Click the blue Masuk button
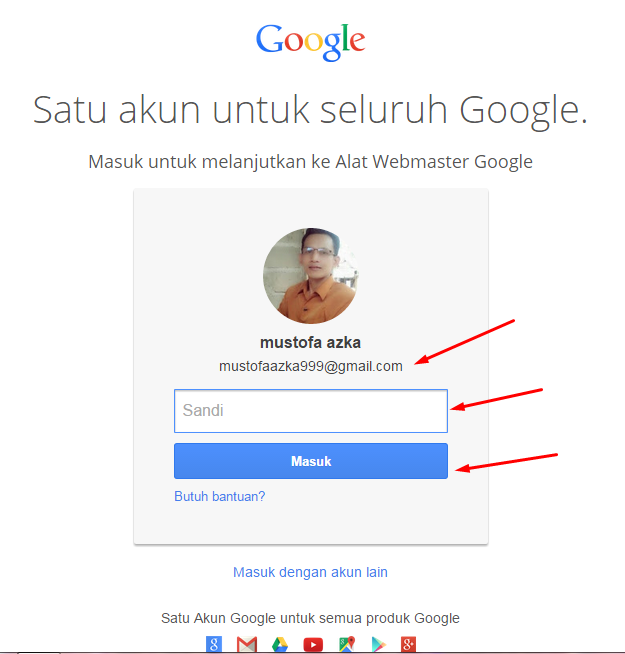The height and width of the screenshot is (654, 625). point(311,461)
